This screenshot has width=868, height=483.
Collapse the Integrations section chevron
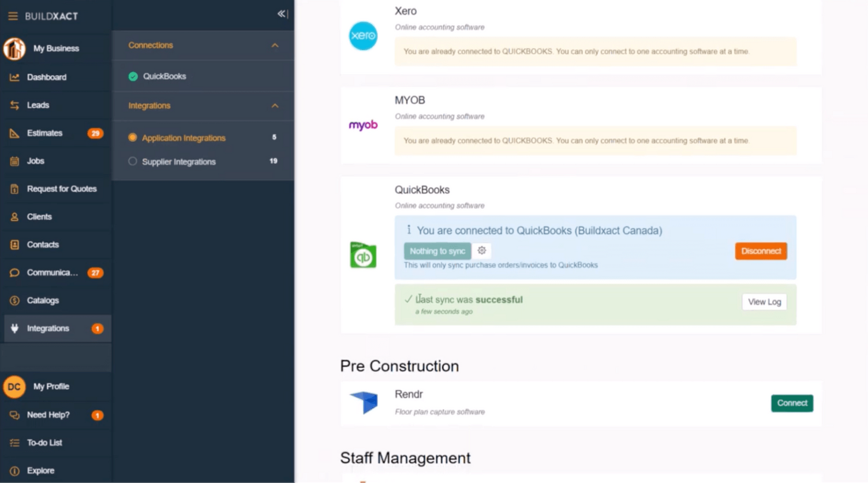[x=275, y=106]
